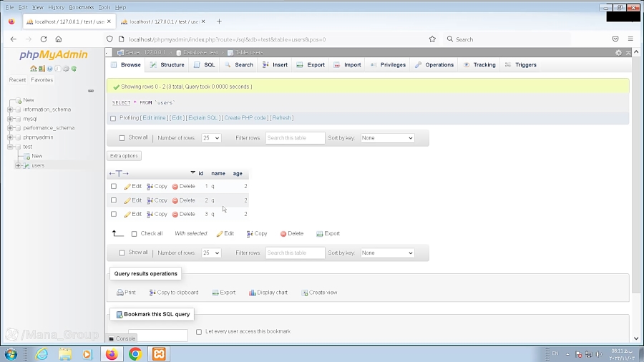Image resolution: width=644 pixels, height=362 pixels.
Task: Open the Privileges tab
Action: [x=388, y=65]
